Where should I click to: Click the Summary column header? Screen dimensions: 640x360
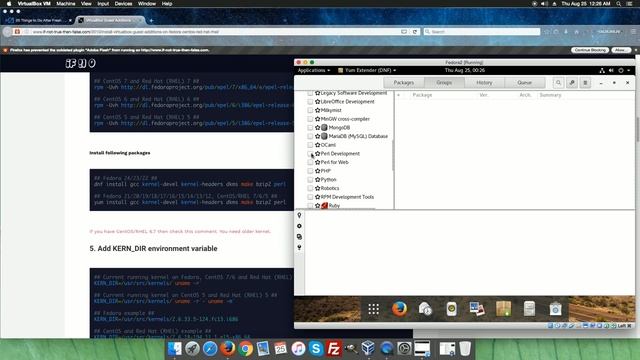[550, 95]
